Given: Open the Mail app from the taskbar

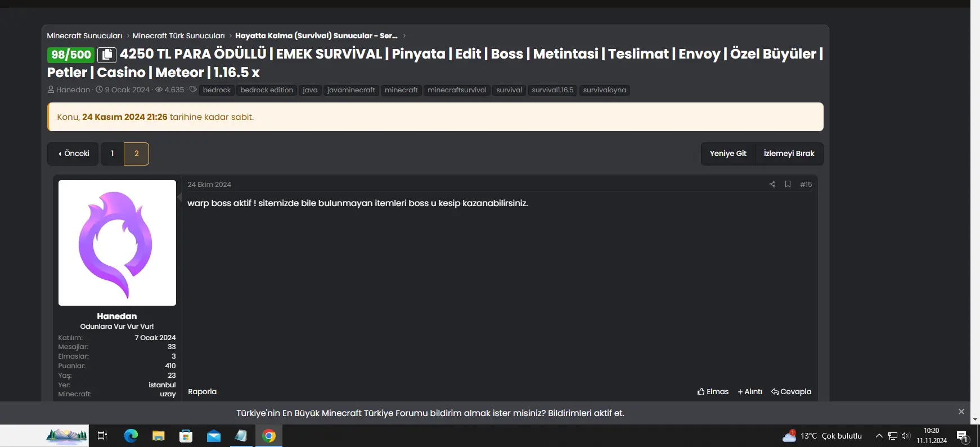Looking at the screenshot, I should 214,436.
